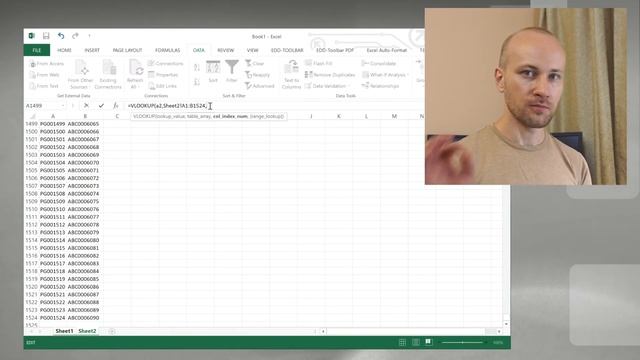Screen dimensions: 640x360
Task: Click the Connections button in ribbon
Action: coord(165,64)
